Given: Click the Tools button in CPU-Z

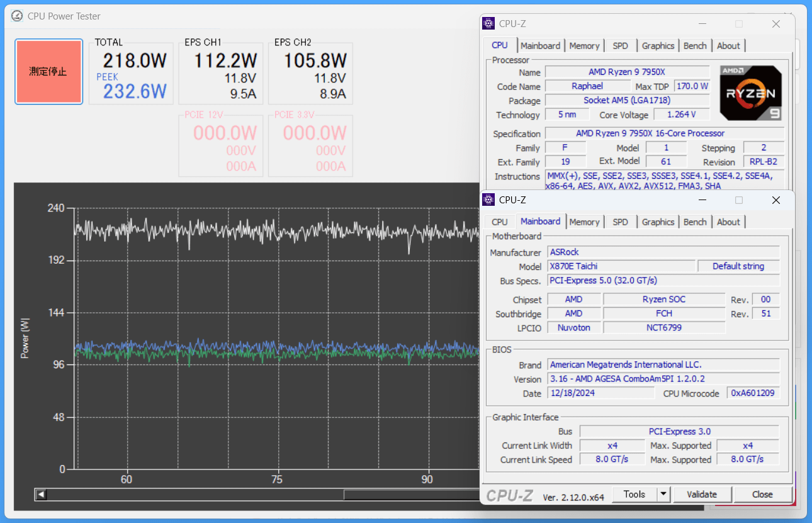Looking at the screenshot, I should [634, 495].
